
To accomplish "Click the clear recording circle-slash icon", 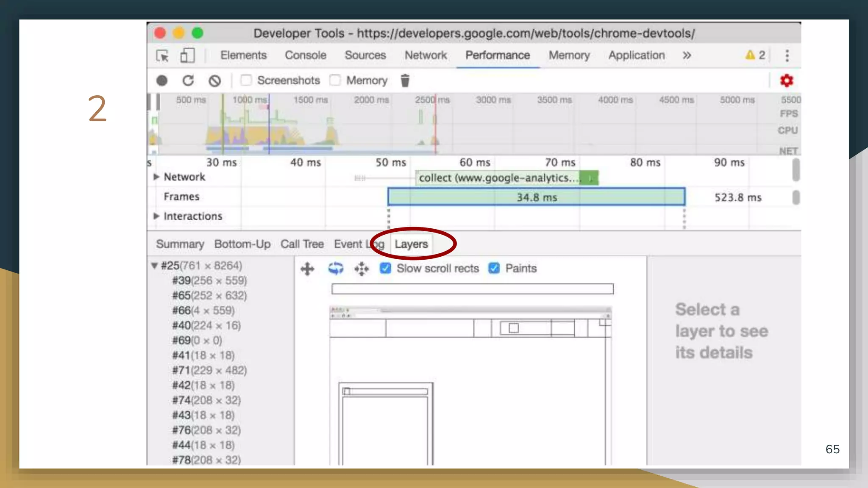I will point(215,80).
